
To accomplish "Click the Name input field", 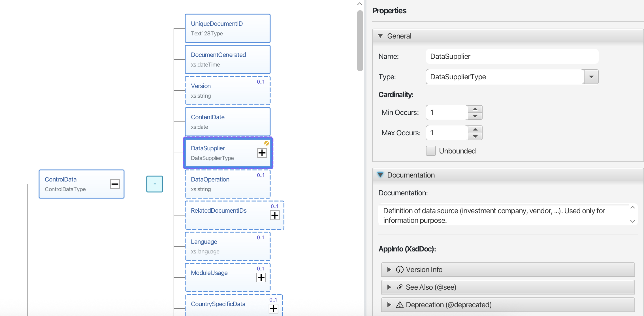I will (512, 56).
